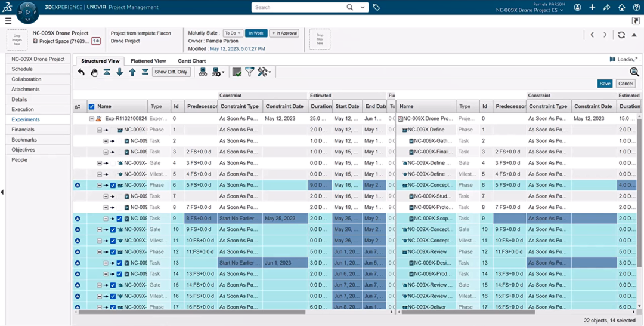
Task: Go to next difference down-arrow icon
Action: tap(119, 72)
